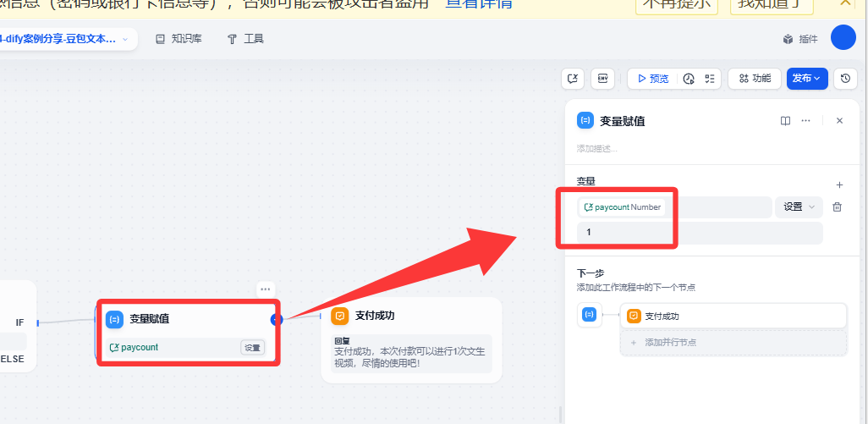Click the 功能 features button
The image size is (868, 424).
[755, 79]
